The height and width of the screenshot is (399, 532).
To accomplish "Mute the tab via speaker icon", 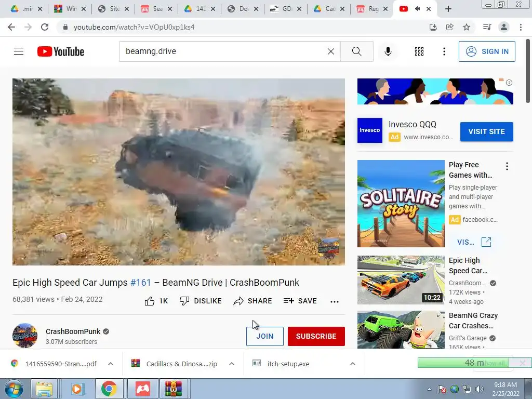I will [417, 9].
